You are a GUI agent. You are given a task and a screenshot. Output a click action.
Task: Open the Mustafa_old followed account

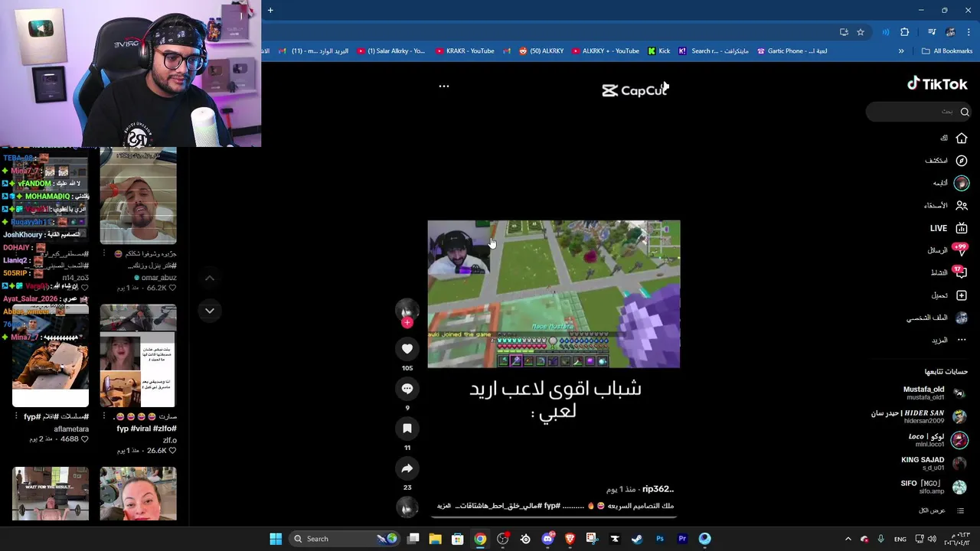[x=934, y=393]
